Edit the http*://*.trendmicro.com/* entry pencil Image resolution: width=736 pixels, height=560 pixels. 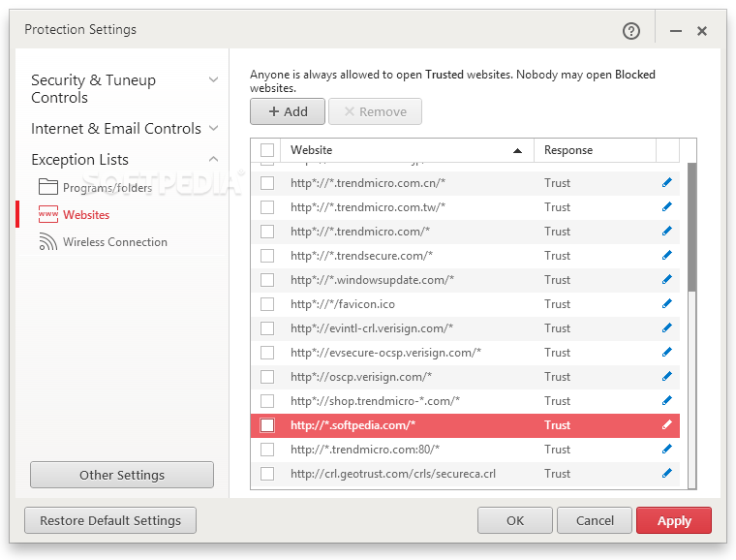pyautogui.click(x=667, y=231)
